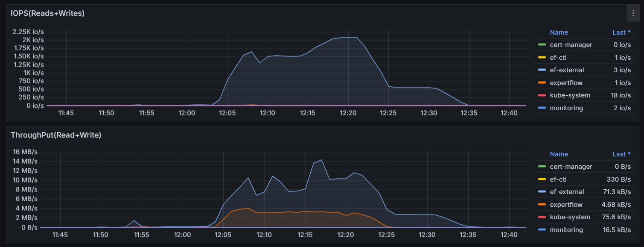
Task: Toggle ef-external series in ThroughPut legend
Action: pos(567,192)
